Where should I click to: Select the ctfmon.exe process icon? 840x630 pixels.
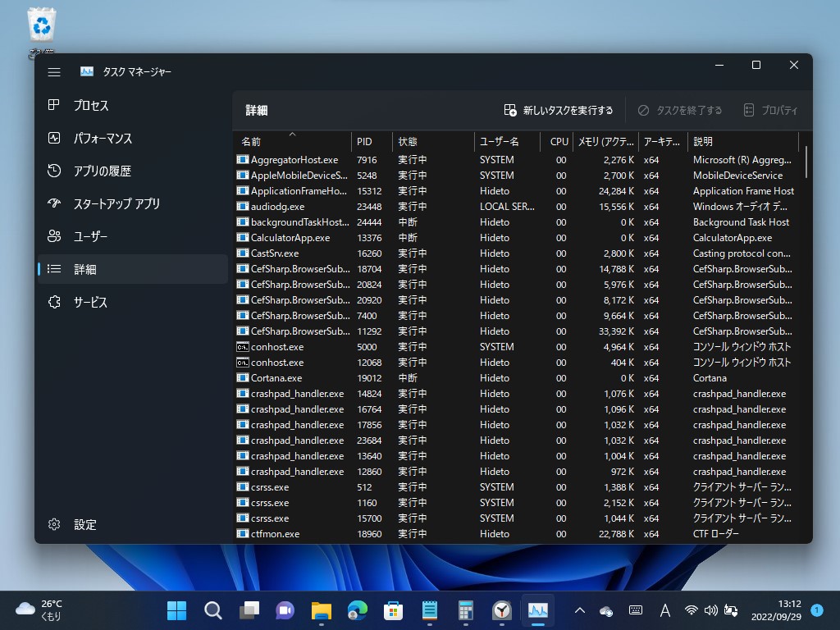point(243,533)
